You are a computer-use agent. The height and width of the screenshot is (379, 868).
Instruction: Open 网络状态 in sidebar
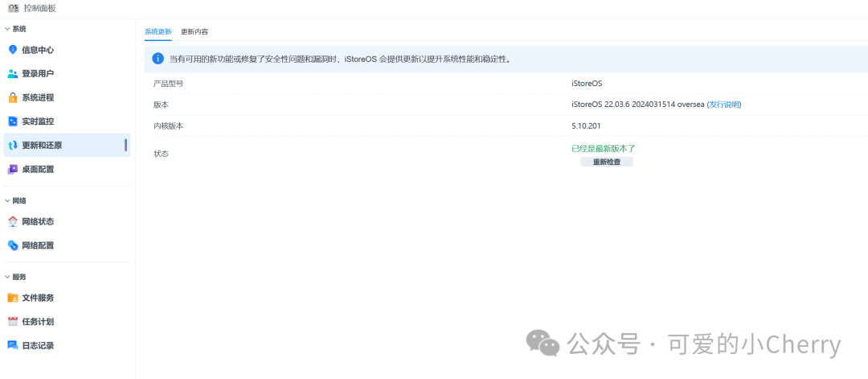pyautogui.click(x=67, y=221)
